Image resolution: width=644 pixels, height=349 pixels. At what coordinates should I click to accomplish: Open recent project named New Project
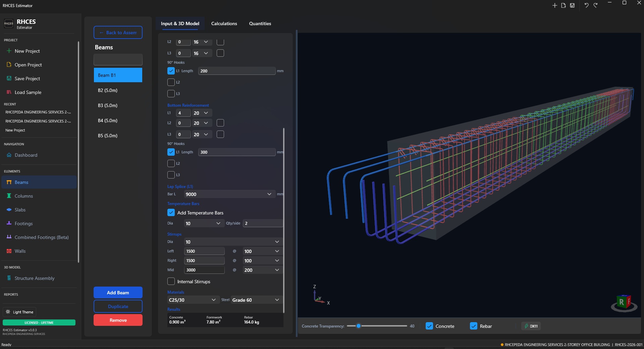point(15,130)
